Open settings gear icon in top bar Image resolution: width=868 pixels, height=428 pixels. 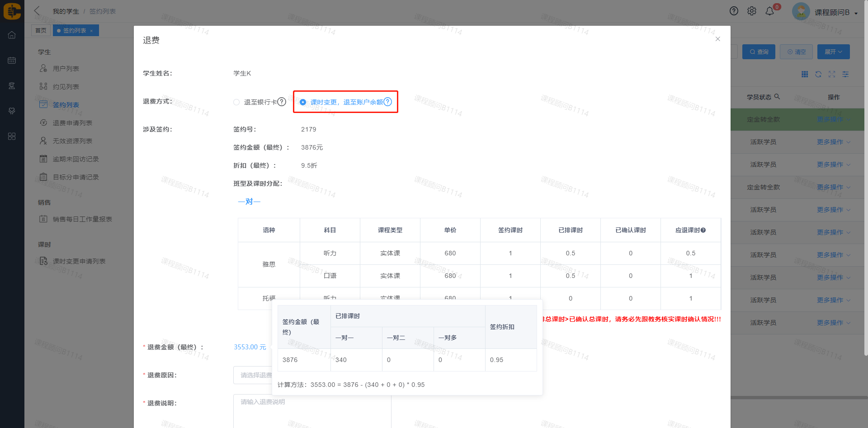click(x=752, y=11)
